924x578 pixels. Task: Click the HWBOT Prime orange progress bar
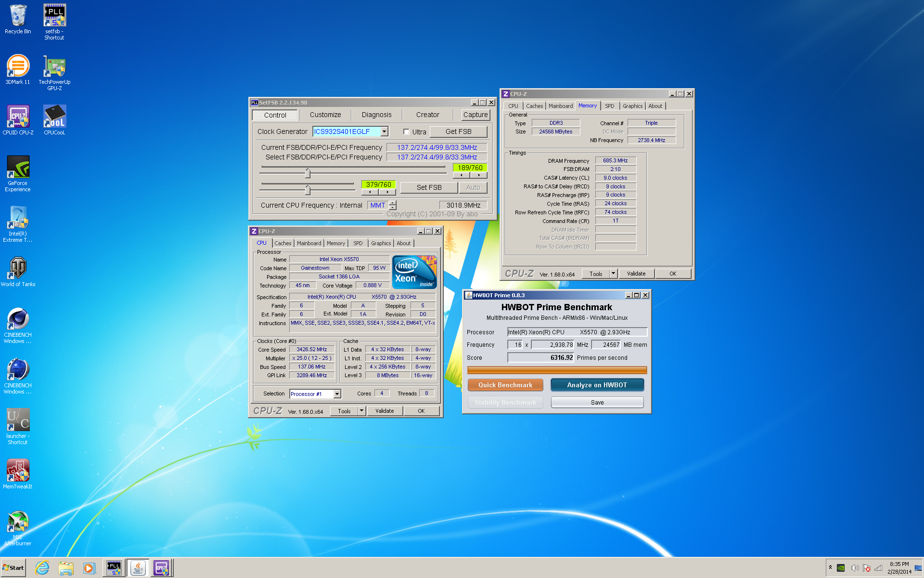(557, 370)
